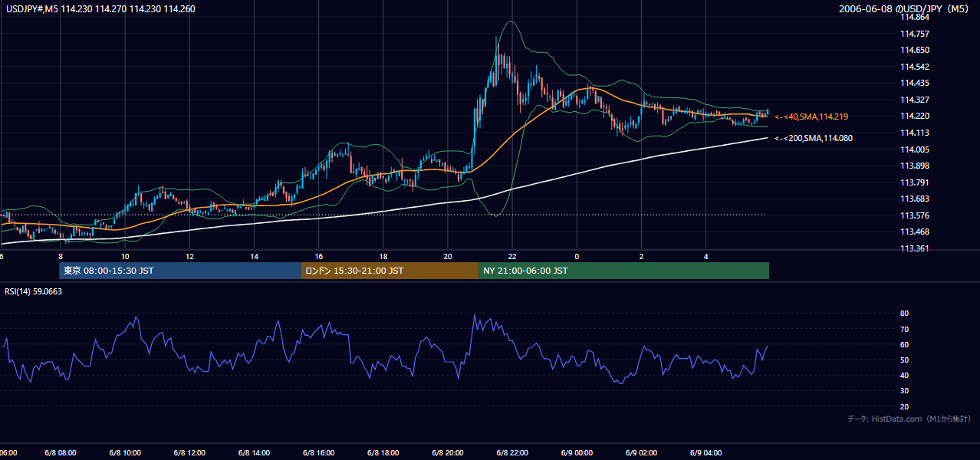The width and height of the screenshot is (980, 460).
Task: Click the 6/8 12:00 bottom time label
Action: click(x=189, y=452)
